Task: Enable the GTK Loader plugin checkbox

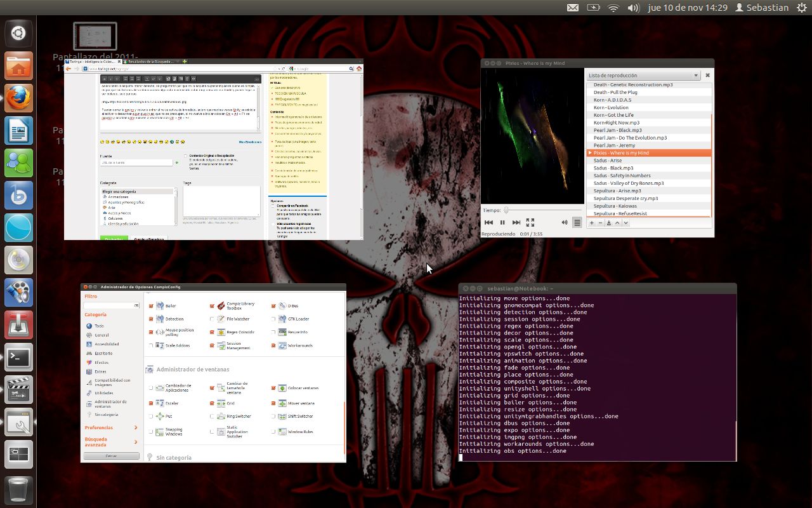Action: click(x=273, y=319)
